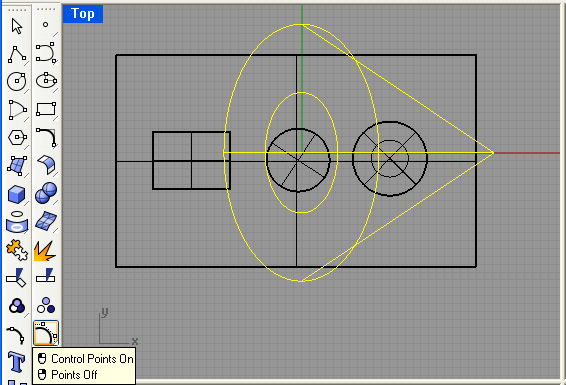Pick the control point Curve tool

pyautogui.click(x=46, y=53)
